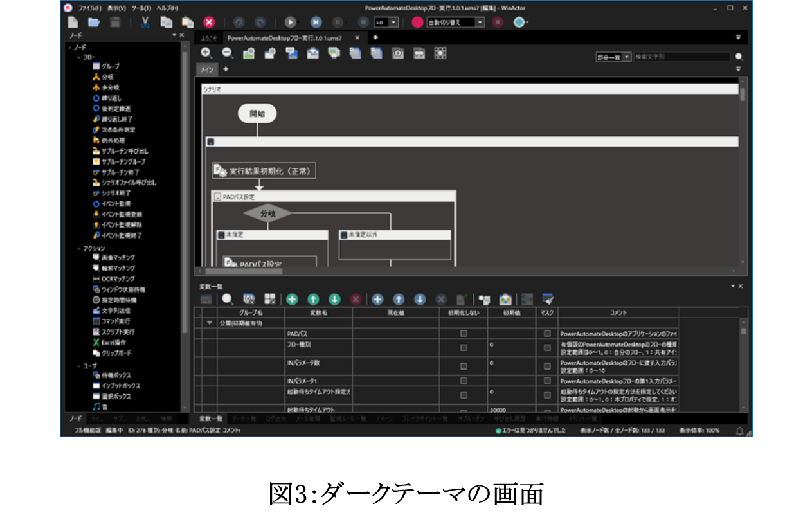Open the ツール(T) menu
812x524 pixels.
point(141,8)
